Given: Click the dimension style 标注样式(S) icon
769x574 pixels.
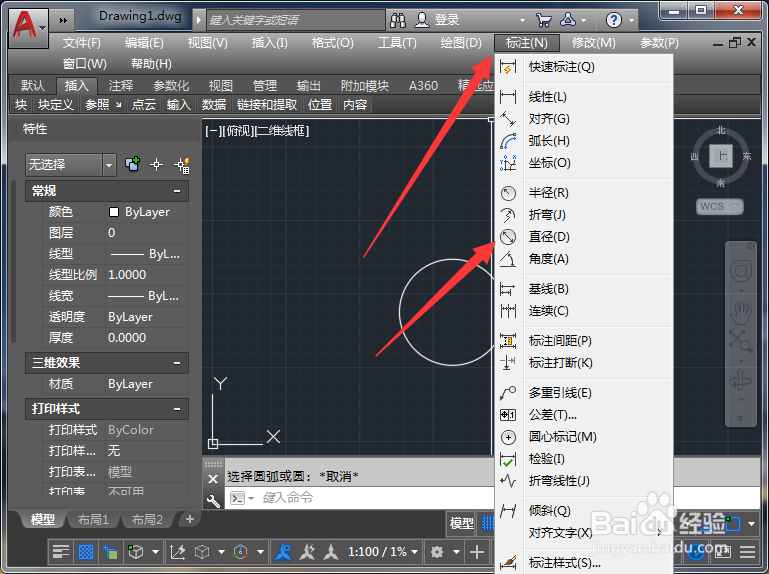Looking at the screenshot, I should coord(508,563).
